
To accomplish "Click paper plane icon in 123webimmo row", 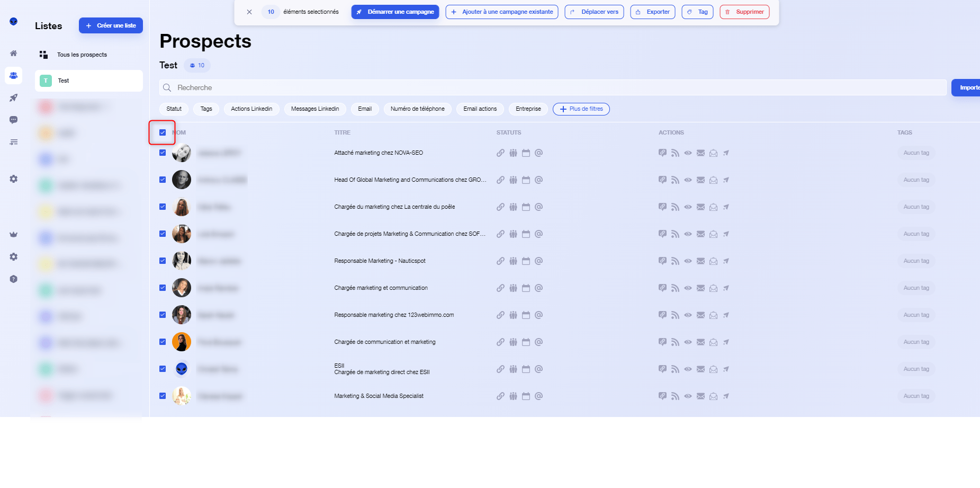I will [x=726, y=315].
